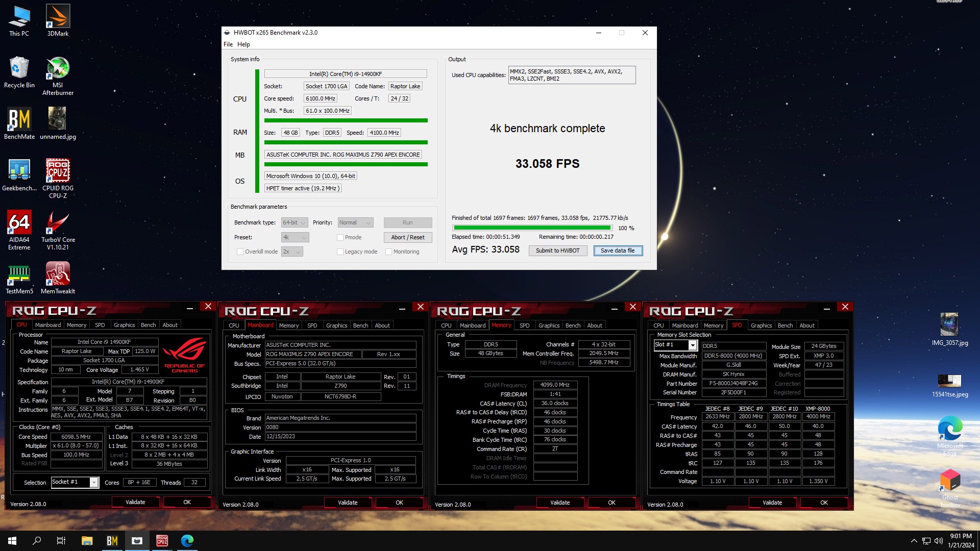Click the Core Speed 6098.5 MHz field
980x551 pixels.
coord(76,437)
